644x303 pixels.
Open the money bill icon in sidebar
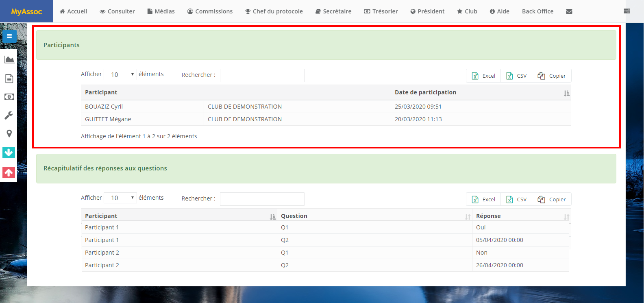point(9,97)
